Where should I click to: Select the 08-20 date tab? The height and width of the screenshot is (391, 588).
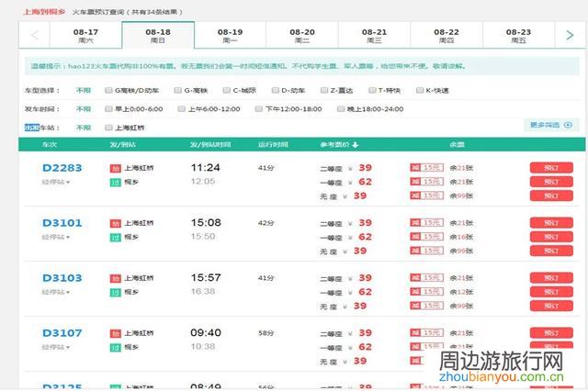[302, 36]
